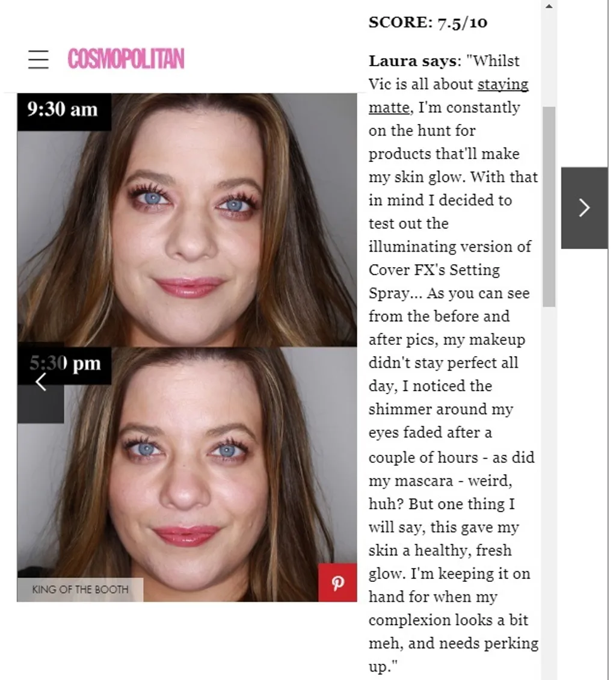Click the 'Cover FX's Setting' text line

[434, 270]
